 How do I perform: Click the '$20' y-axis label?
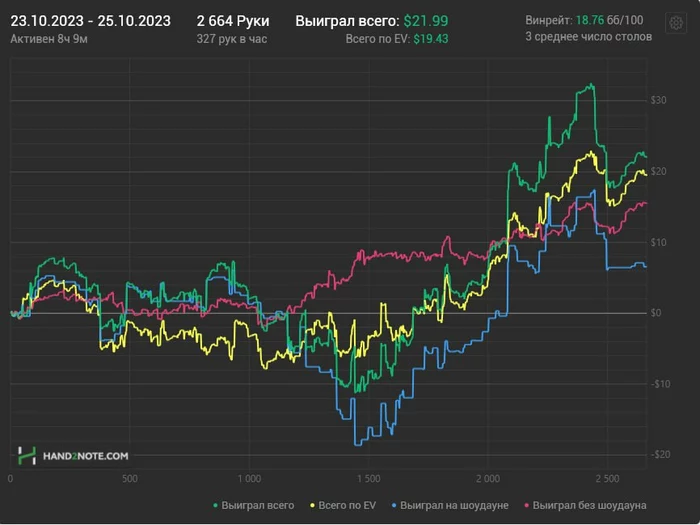(x=658, y=171)
